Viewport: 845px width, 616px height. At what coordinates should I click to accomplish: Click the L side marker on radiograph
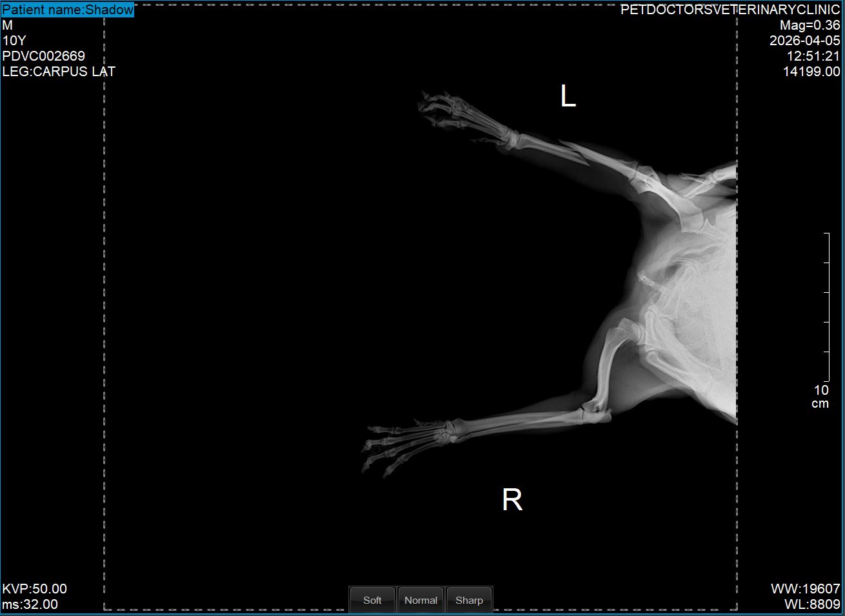coord(568,97)
